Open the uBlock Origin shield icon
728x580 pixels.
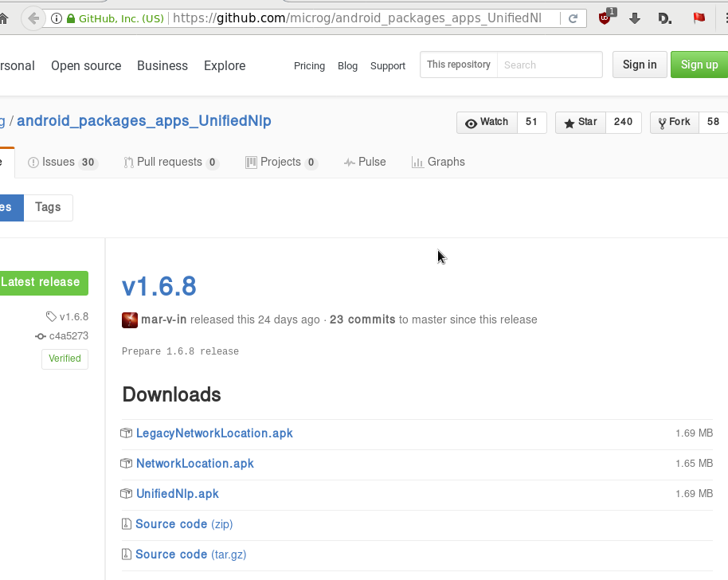[606, 18]
